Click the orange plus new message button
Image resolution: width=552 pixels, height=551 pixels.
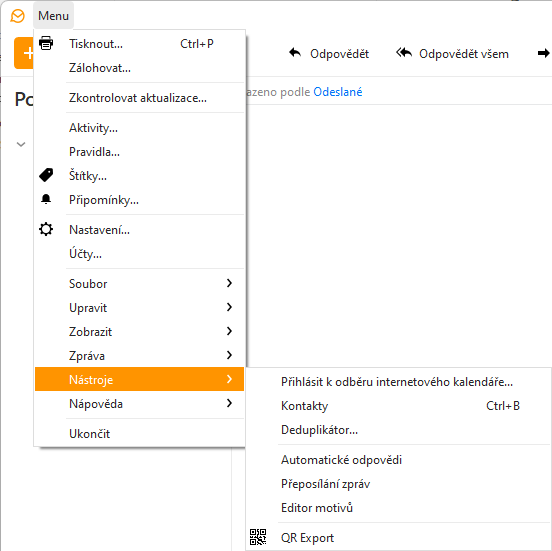pyautogui.click(x=24, y=53)
